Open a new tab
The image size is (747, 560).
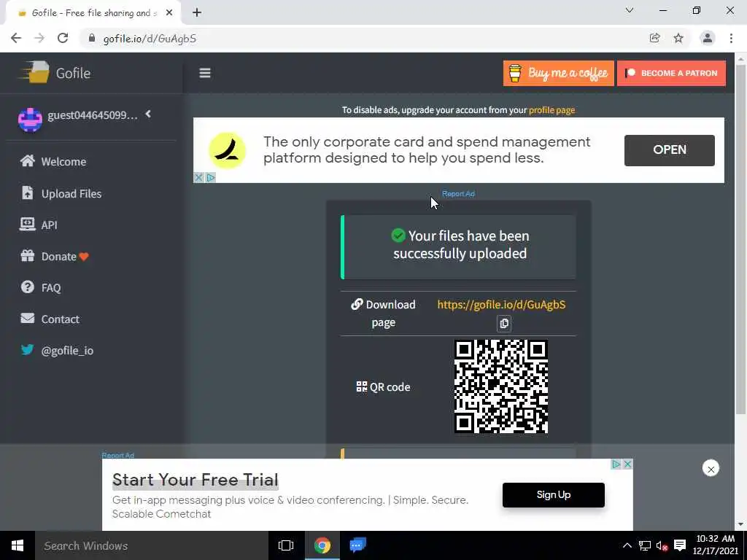point(197,13)
